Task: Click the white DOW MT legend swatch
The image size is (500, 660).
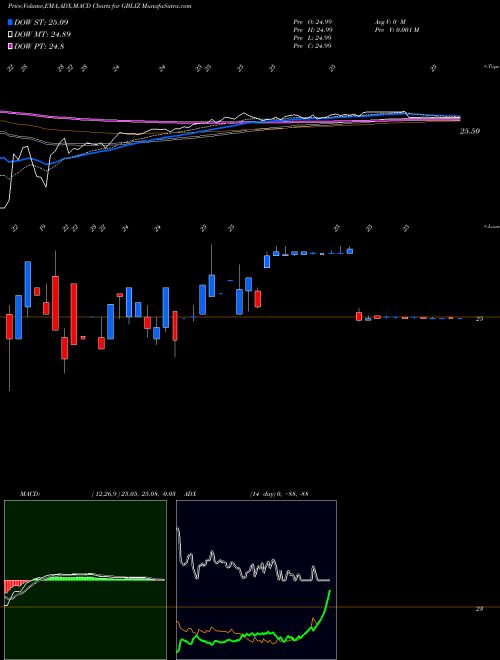Action: tap(10, 35)
